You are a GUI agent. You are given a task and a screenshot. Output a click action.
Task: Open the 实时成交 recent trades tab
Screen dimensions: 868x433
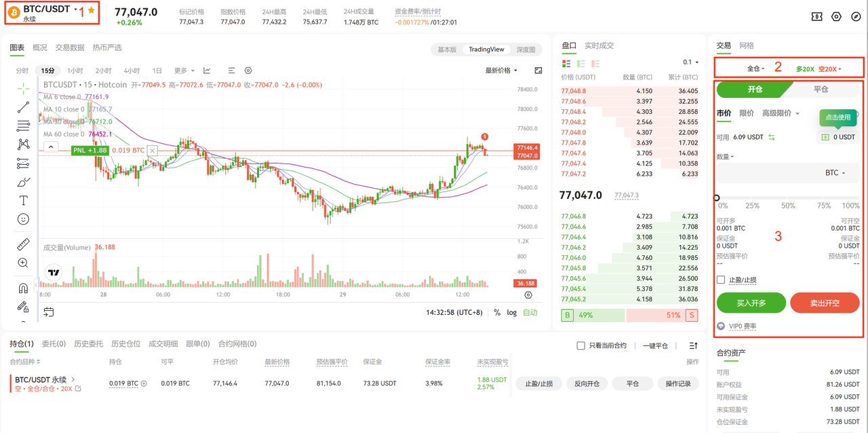click(x=599, y=45)
